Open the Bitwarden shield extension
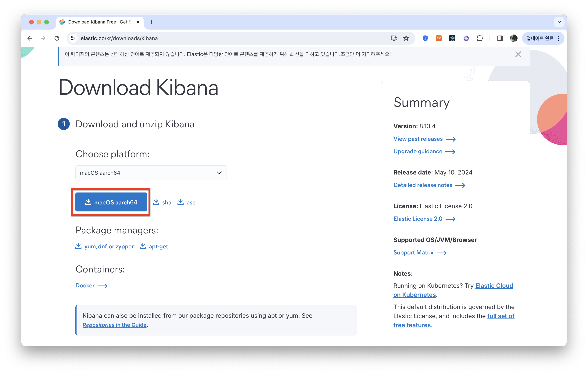 tap(425, 38)
